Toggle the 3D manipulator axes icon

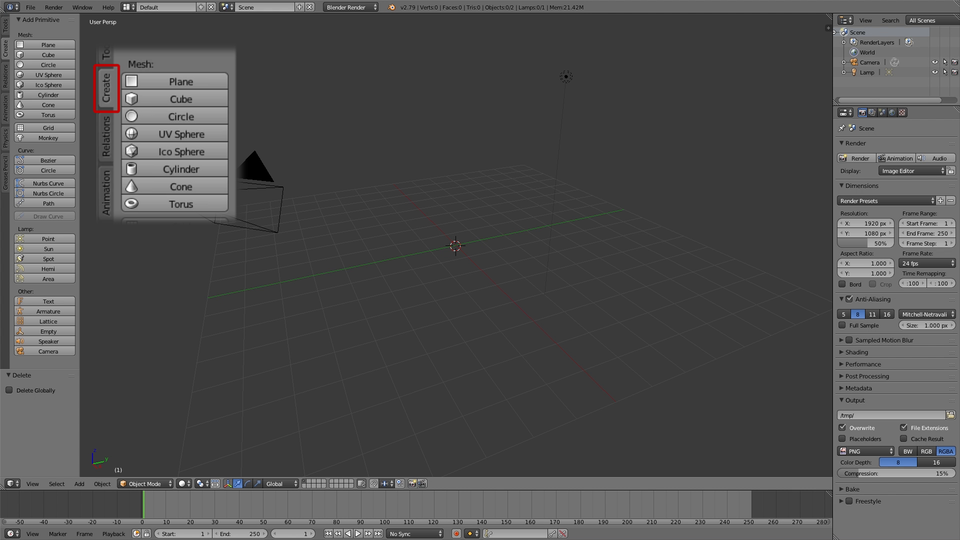(x=228, y=484)
